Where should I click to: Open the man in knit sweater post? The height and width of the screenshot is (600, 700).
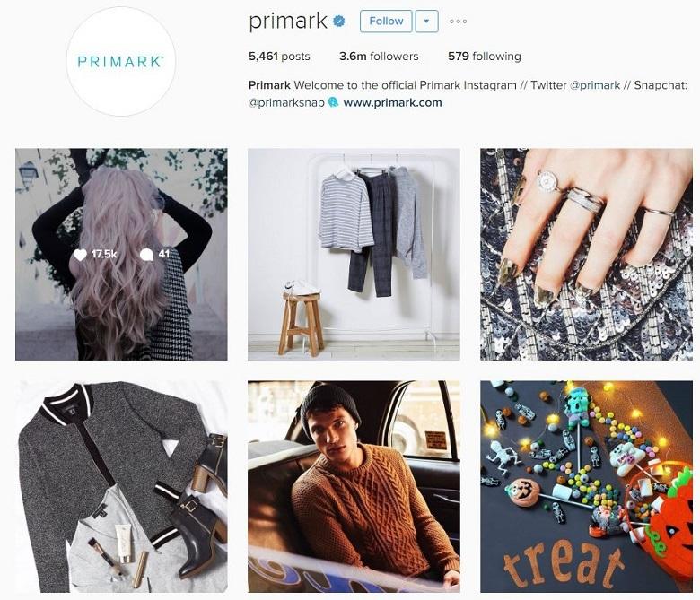click(354, 487)
